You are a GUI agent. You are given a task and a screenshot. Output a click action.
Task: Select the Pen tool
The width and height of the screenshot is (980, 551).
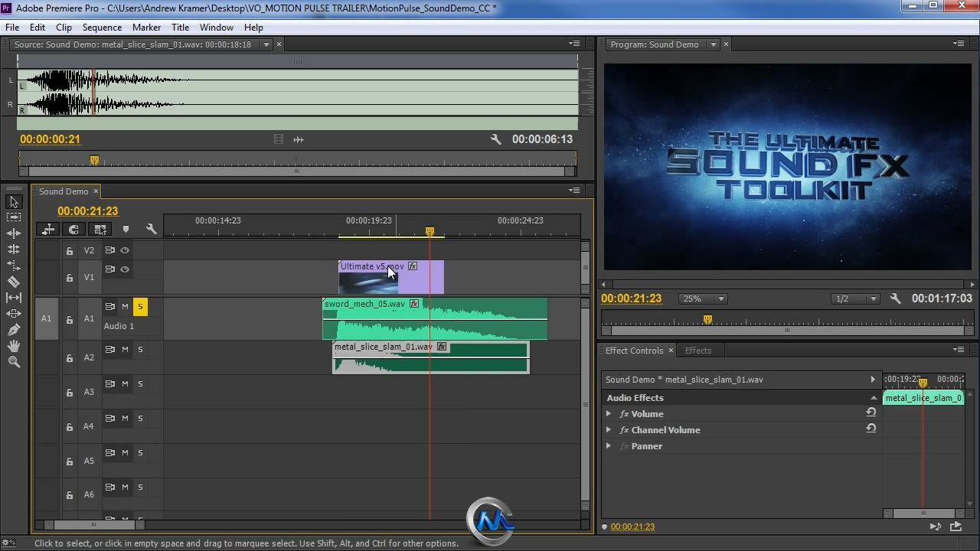[14, 330]
